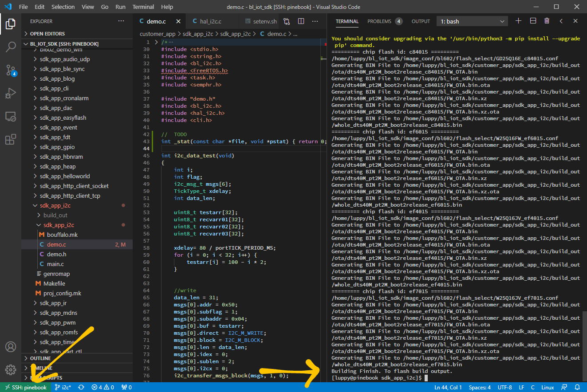587x392 pixels.
Task: Open the Run and Debug view
Action: coord(11,93)
